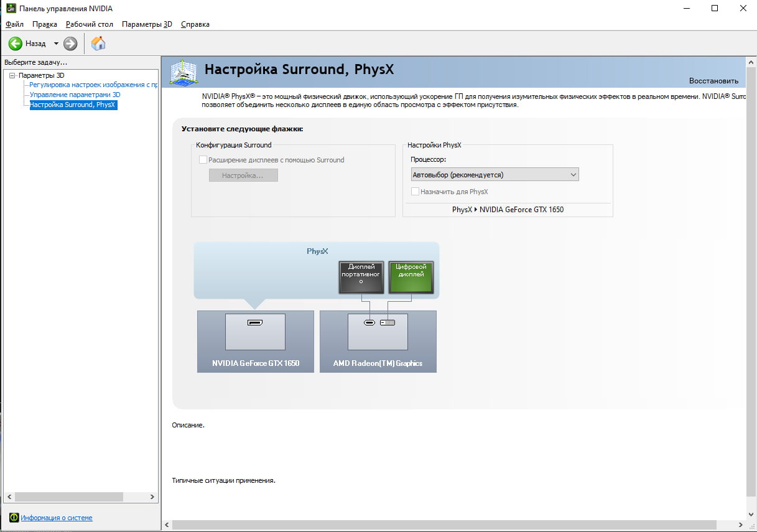The image size is (757, 532).
Task: Click the PhysX label in diagram
Action: pos(317,251)
